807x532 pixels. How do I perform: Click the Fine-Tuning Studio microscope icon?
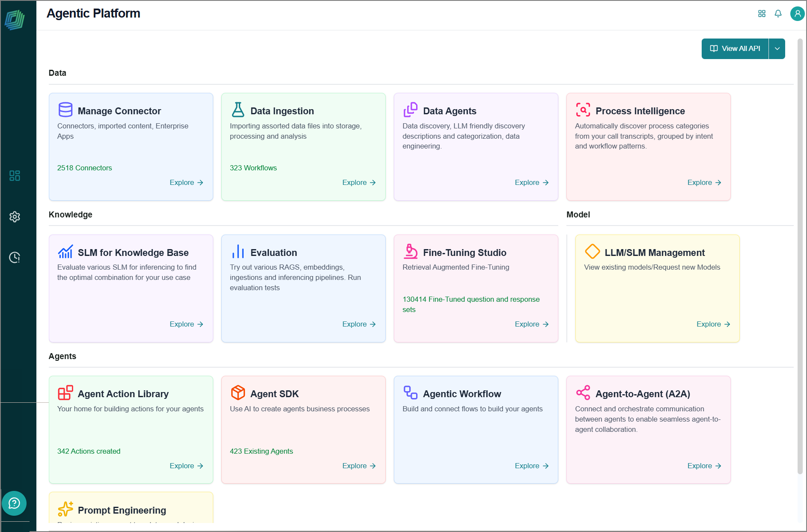pyautogui.click(x=411, y=251)
